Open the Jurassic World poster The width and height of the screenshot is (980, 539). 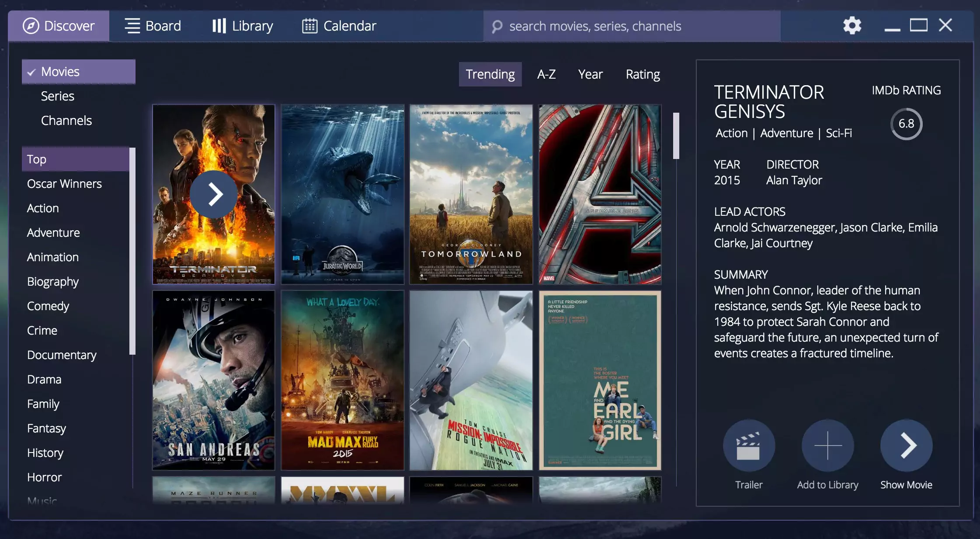tap(342, 193)
